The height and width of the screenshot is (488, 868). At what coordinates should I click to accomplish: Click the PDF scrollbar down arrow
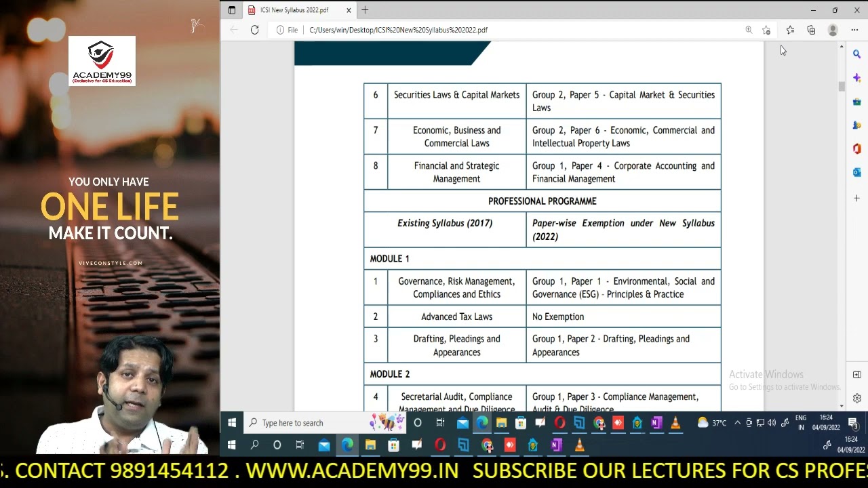point(842,406)
